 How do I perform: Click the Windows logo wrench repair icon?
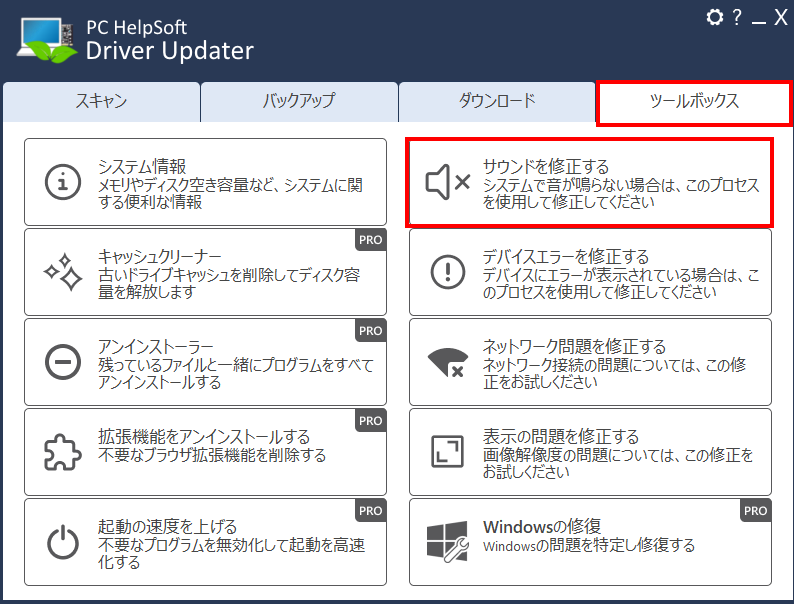[448, 542]
